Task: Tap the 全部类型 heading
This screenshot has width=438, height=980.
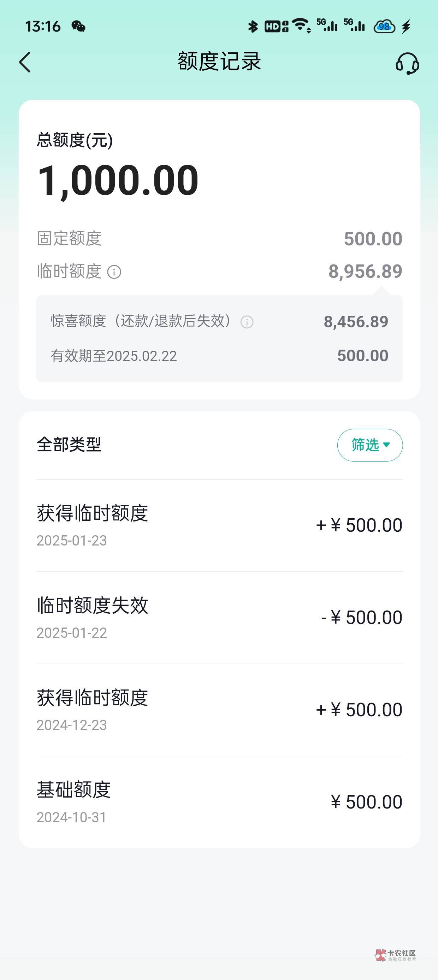Action: pyautogui.click(x=69, y=444)
